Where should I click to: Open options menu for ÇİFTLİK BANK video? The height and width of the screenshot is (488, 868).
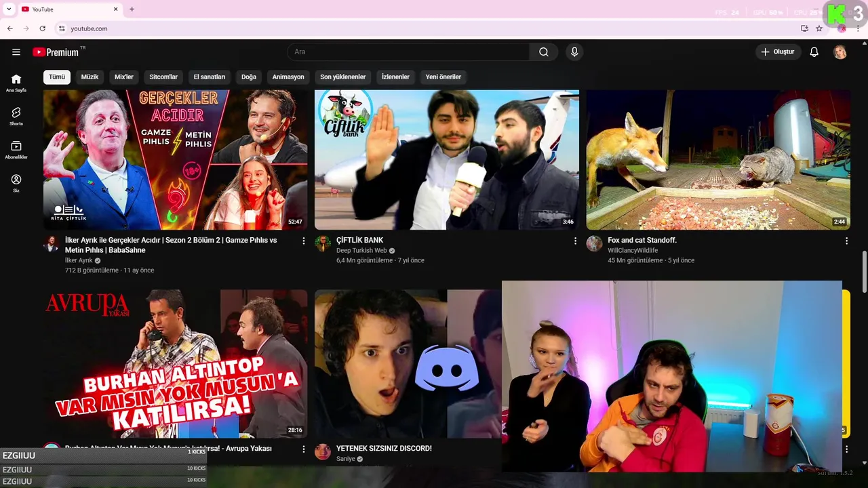coord(575,241)
